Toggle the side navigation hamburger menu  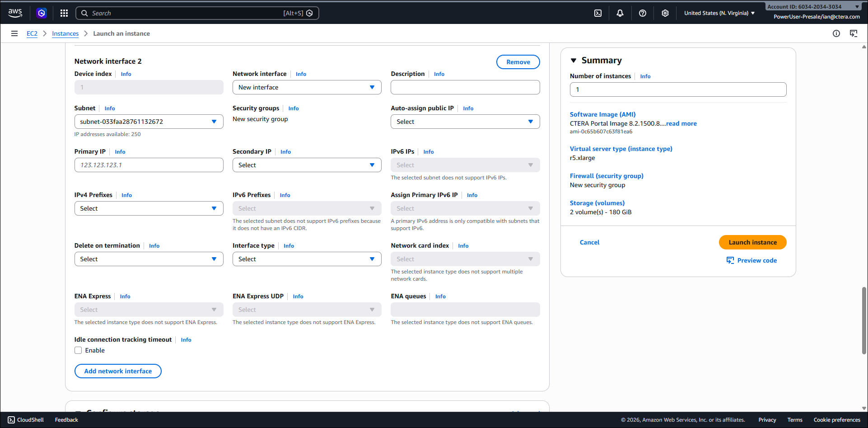coord(14,33)
